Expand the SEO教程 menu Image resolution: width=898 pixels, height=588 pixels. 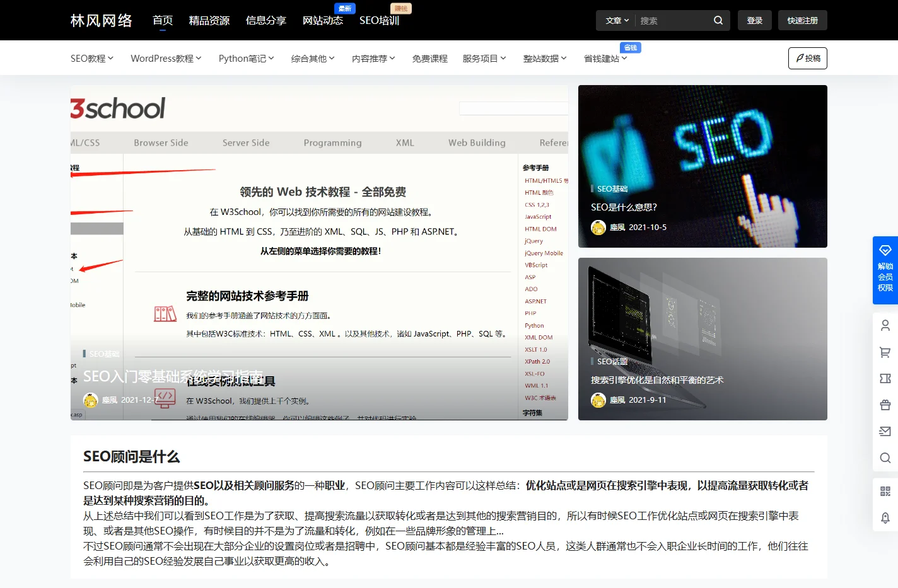pos(92,58)
